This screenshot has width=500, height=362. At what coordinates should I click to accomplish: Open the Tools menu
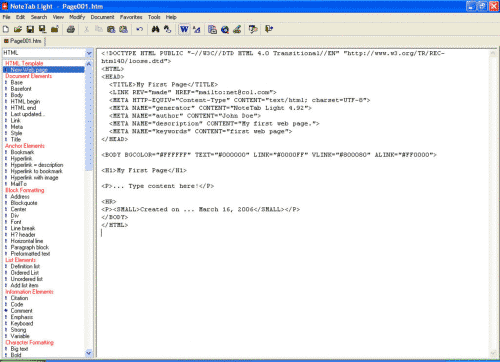[154, 17]
